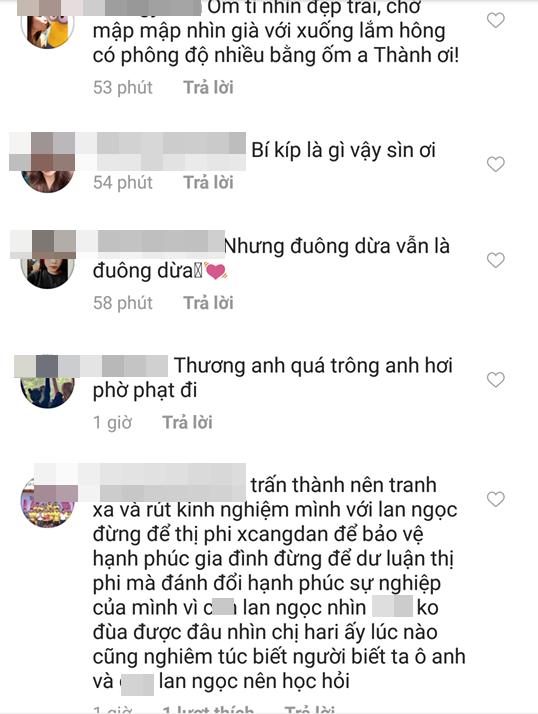Viewport: 538px width, 714px height.
Task: Reply to the 54 phút comment
Action: click(208, 183)
